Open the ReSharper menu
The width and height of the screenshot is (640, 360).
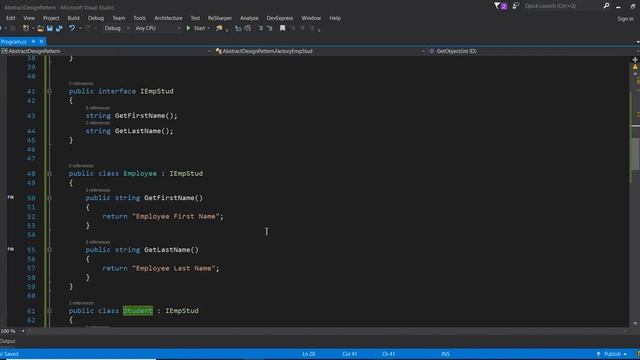[x=220, y=18]
